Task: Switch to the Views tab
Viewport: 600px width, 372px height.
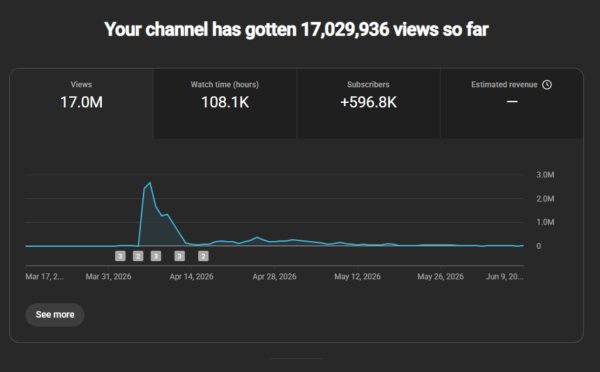Action: pos(82,103)
